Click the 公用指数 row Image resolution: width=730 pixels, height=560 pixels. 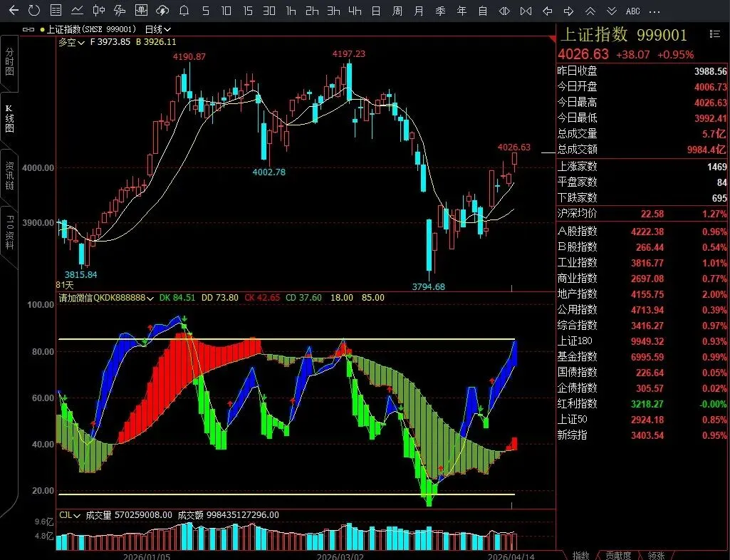[x=642, y=310]
